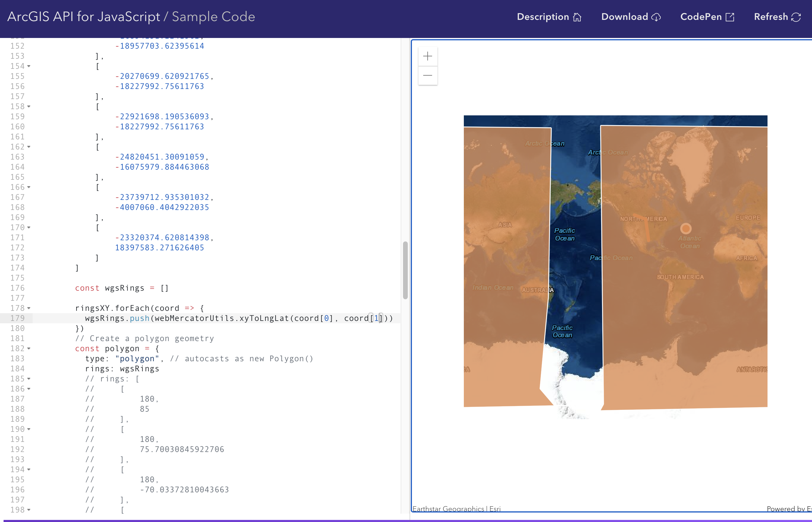This screenshot has height=522, width=812.
Task: Click the Download text link
Action: (624, 17)
